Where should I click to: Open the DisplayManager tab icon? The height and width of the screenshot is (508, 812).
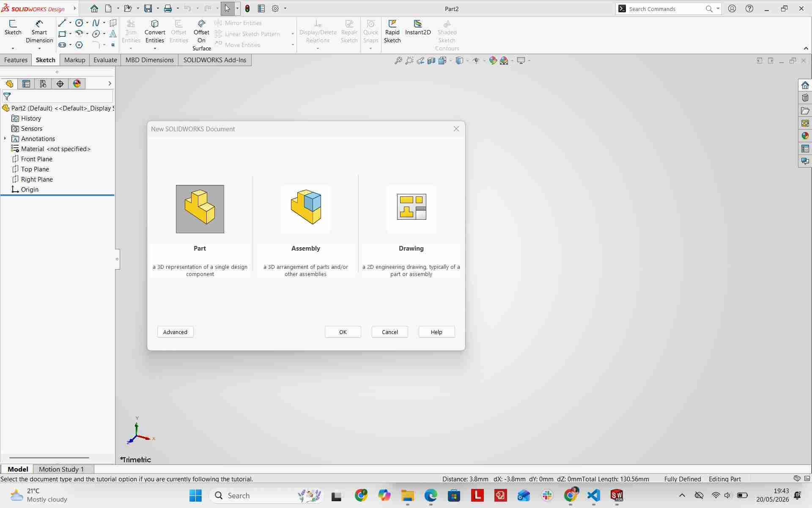(x=77, y=84)
